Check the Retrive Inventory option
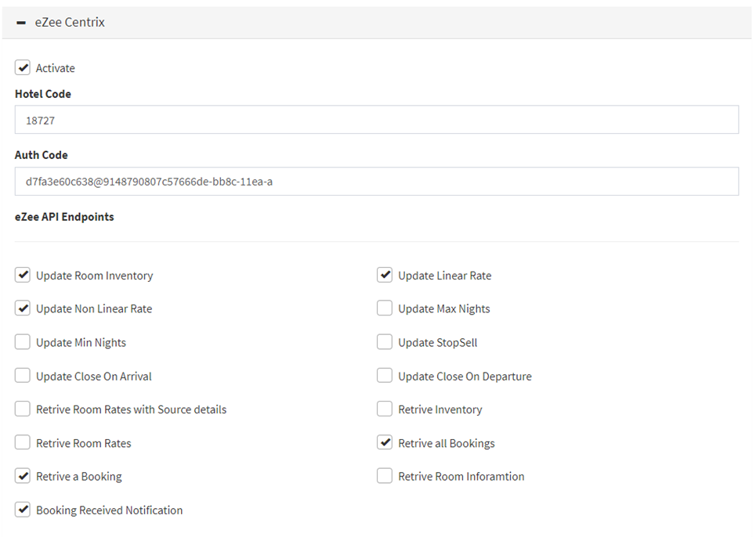 pos(385,409)
